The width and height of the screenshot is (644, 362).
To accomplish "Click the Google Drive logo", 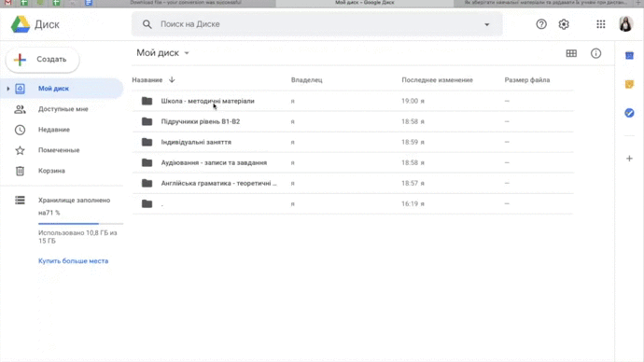I will coord(21,24).
